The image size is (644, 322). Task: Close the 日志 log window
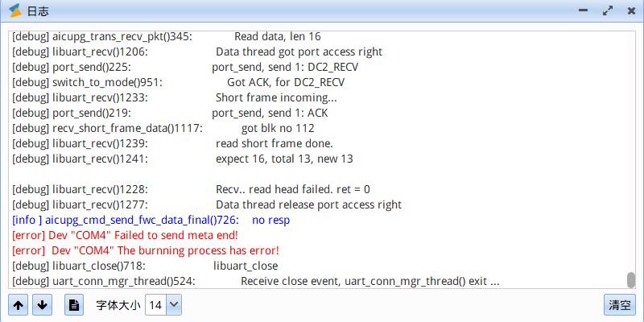coord(629,11)
